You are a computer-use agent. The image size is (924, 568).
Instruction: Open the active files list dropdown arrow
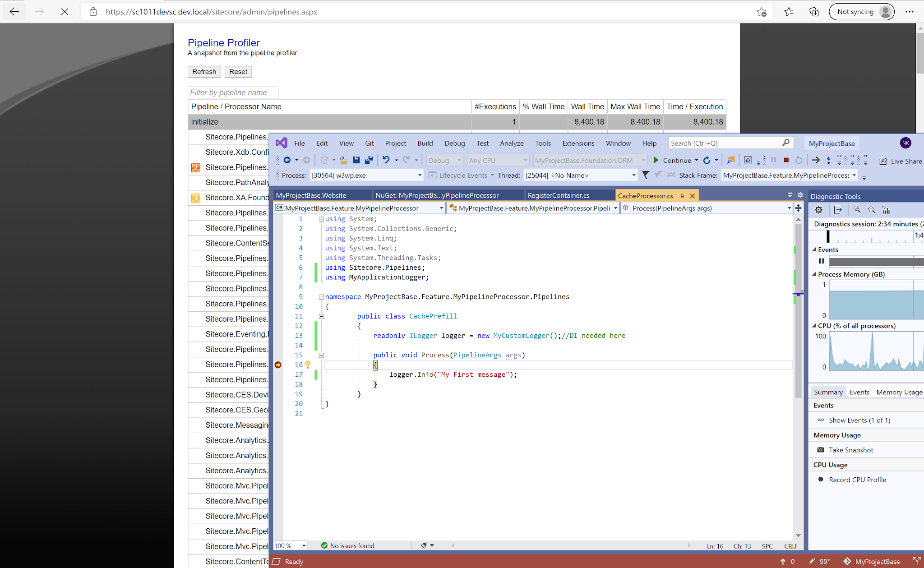pyautogui.click(x=790, y=195)
